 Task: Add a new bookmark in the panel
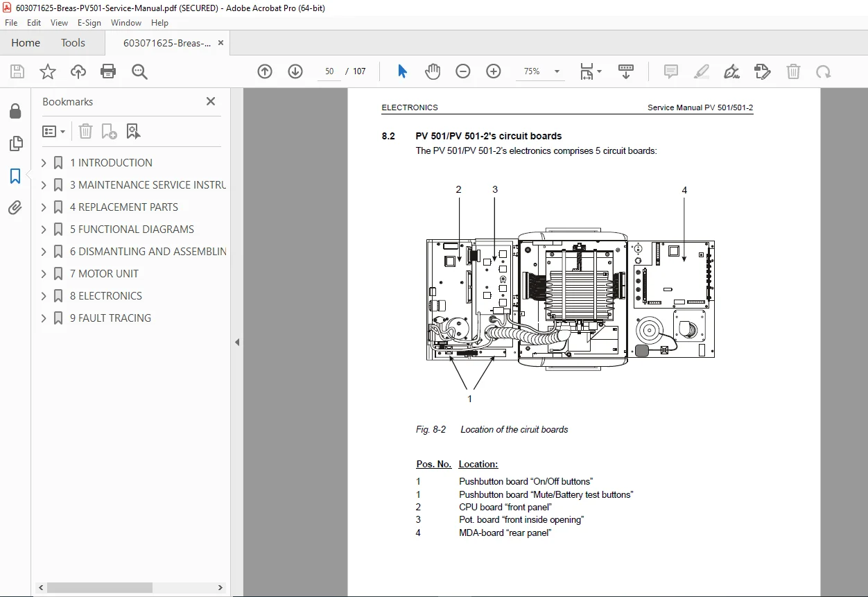pyautogui.click(x=109, y=131)
